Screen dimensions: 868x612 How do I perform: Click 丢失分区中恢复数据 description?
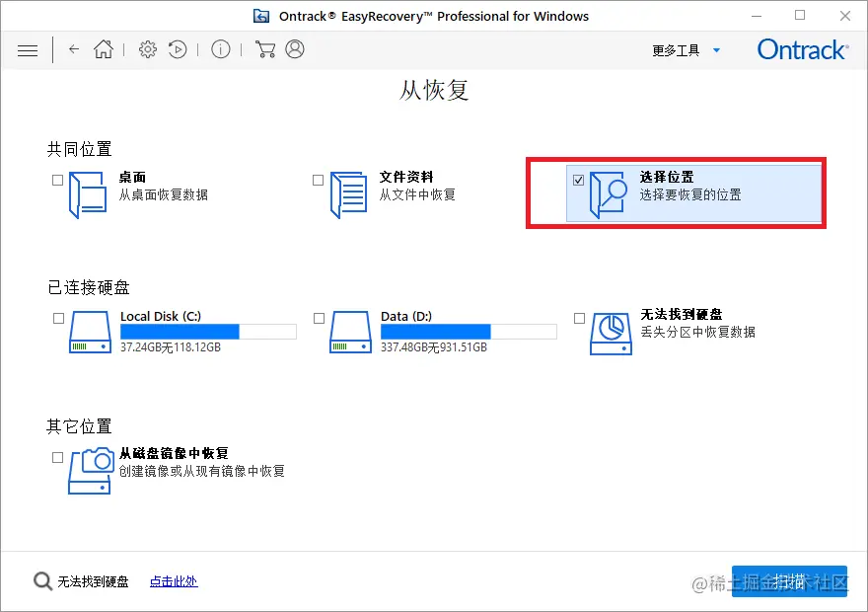coord(698,332)
